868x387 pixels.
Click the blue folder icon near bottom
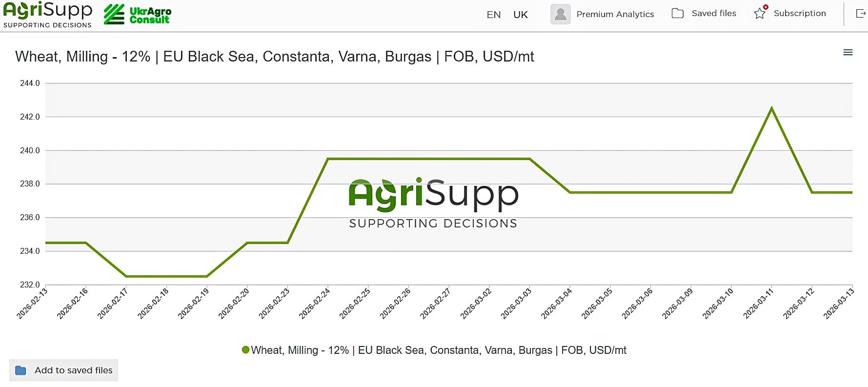pos(20,370)
